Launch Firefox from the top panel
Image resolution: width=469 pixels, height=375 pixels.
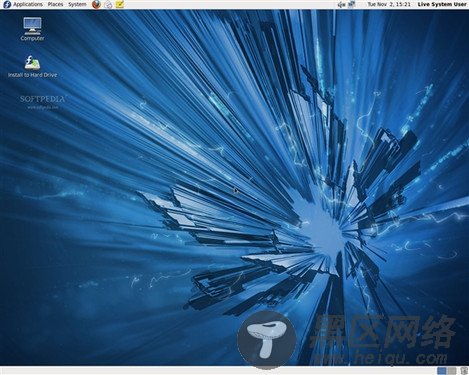point(96,4)
